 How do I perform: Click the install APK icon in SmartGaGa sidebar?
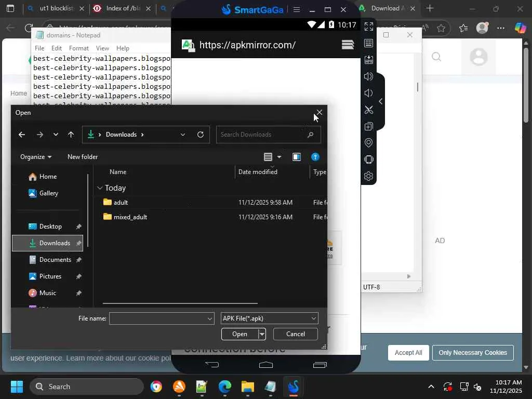[368, 60]
